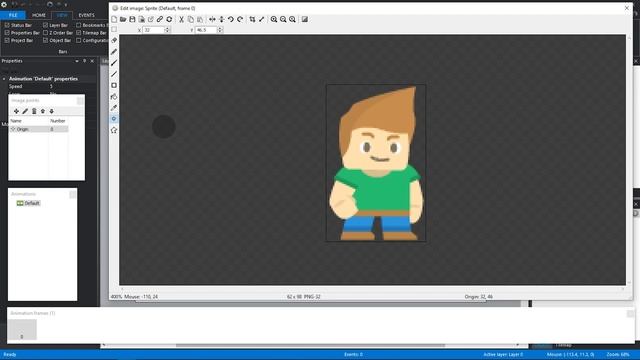Screen dimensions: 640x360
Task: Click the Y origin value stepper arrows
Action: coord(220,30)
